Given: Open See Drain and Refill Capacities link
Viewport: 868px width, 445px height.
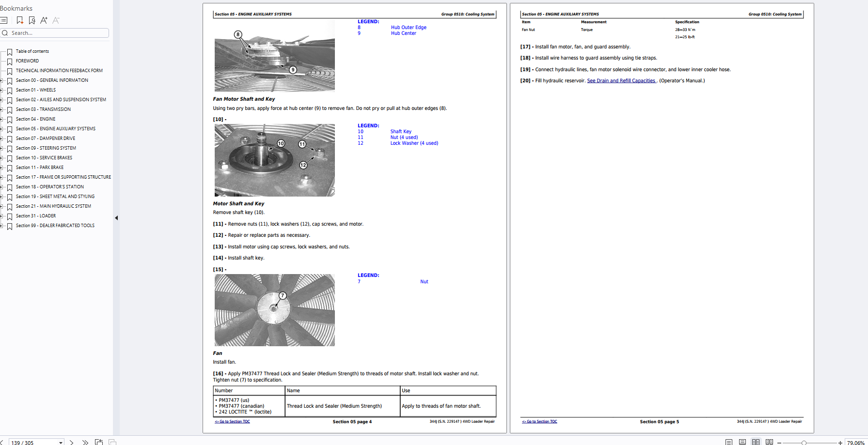Looking at the screenshot, I should pos(621,81).
